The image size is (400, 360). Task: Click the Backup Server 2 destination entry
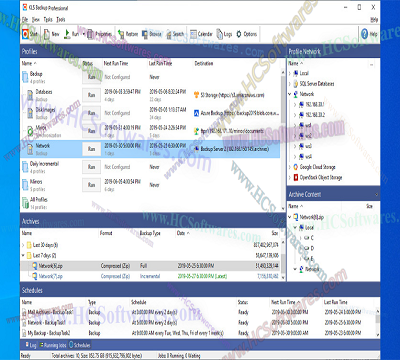coord(232,149)
